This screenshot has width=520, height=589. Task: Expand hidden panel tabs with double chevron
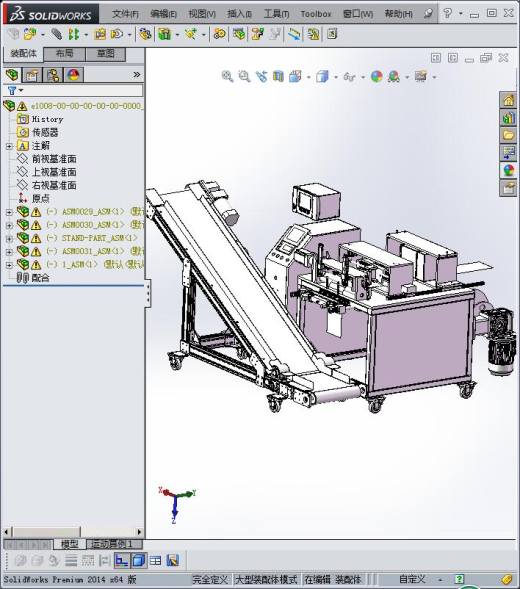(137, 75)
